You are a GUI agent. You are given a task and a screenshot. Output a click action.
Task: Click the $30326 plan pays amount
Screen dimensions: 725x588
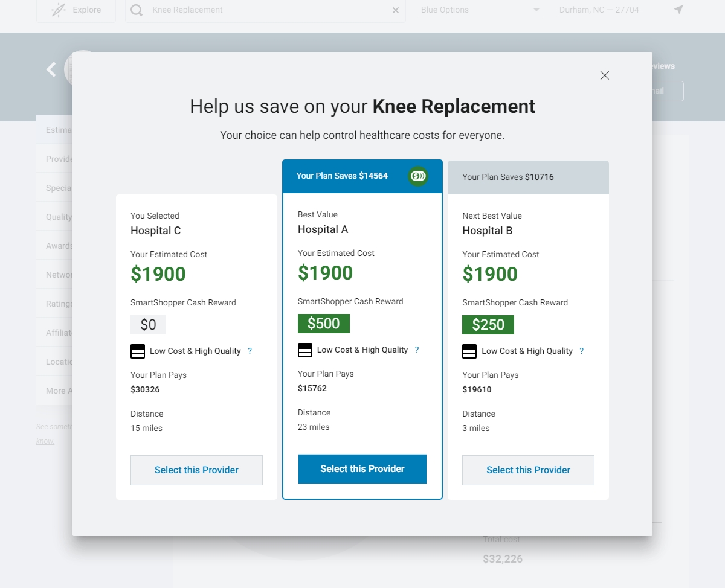click(x=145, y=389)
